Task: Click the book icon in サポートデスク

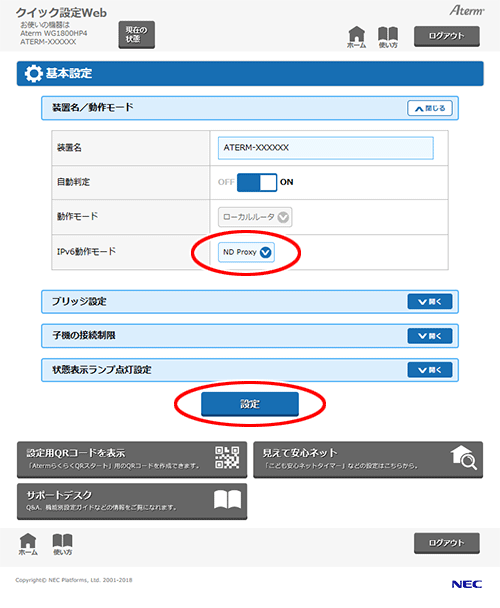Action: click(x=228, y=499)
